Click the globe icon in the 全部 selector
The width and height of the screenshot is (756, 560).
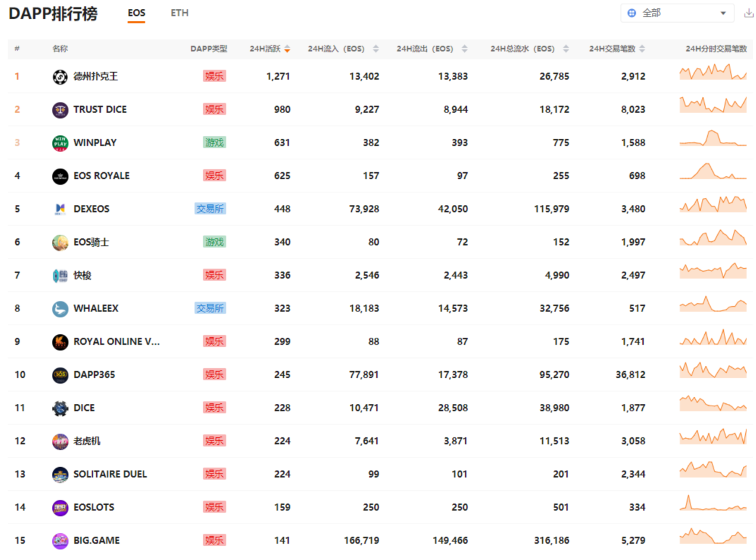coord(632,13)
